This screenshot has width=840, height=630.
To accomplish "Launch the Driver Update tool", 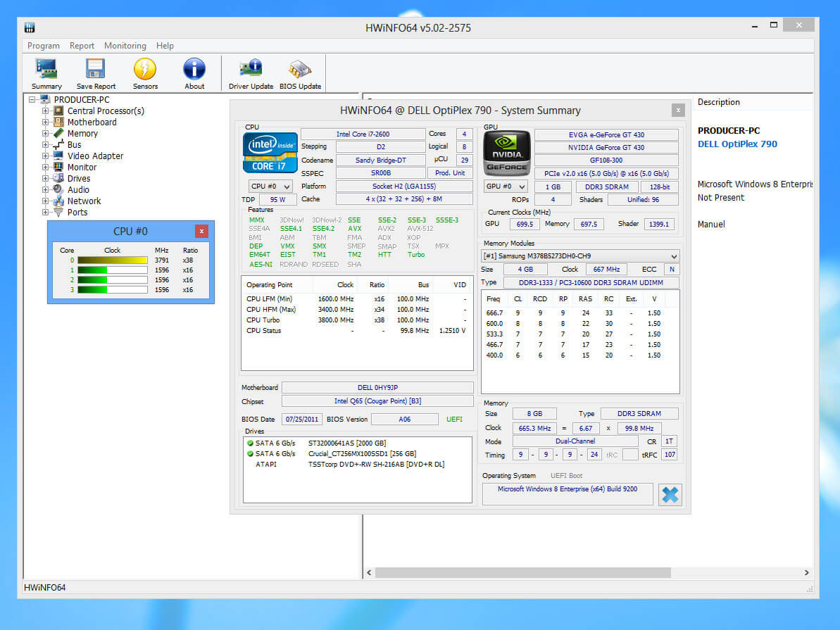I will click(x=251, y=70).
